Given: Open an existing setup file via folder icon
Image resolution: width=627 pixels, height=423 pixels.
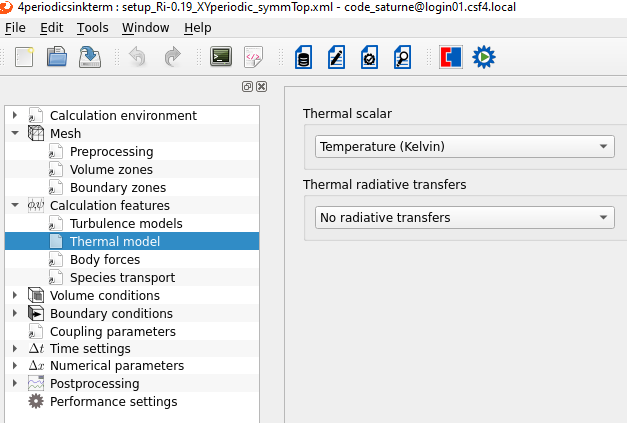Looking at the screenshot, I should (57, 58).
